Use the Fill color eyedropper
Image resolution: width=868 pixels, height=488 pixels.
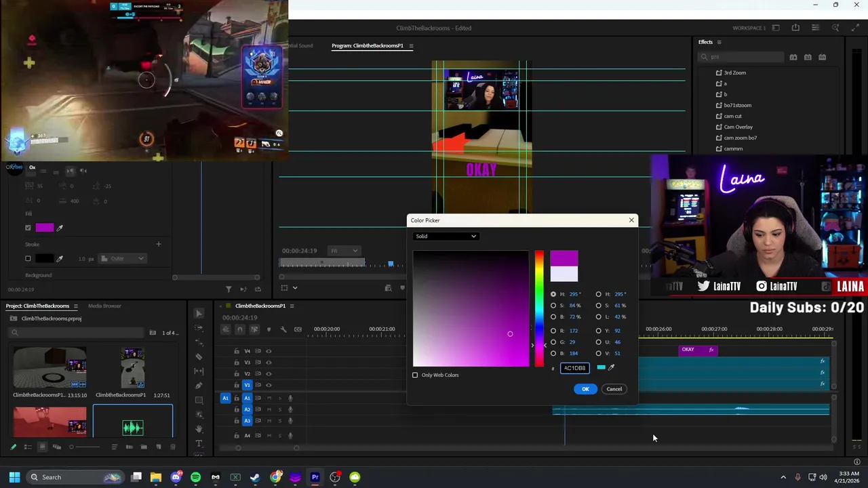pos(60,228)
